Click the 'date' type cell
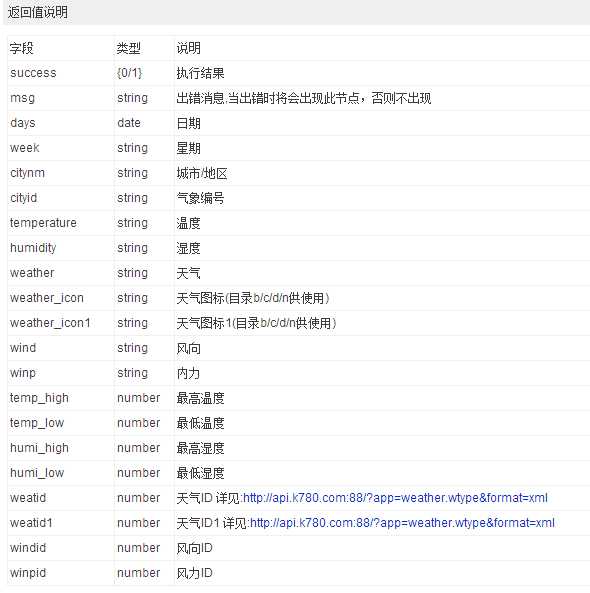 129,123
